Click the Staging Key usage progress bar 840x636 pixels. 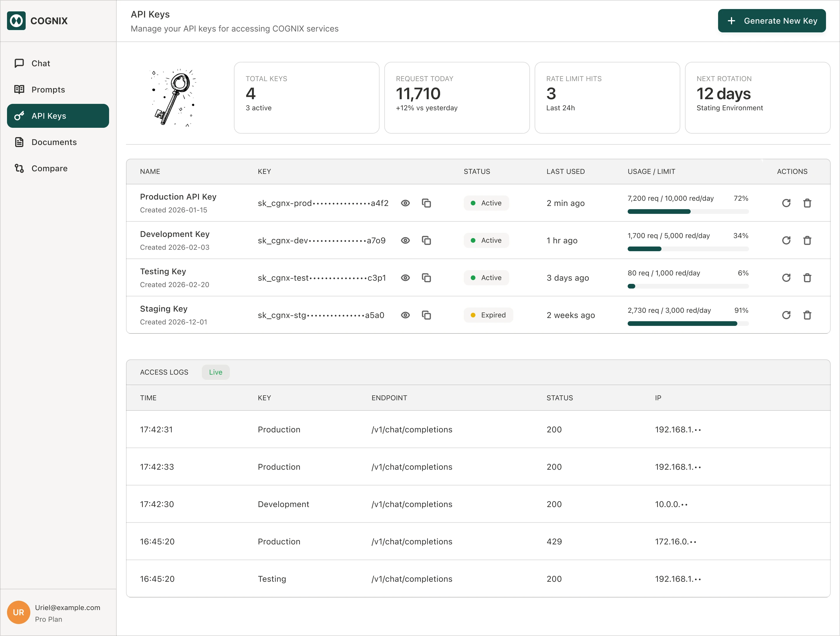tap(688, 324)
